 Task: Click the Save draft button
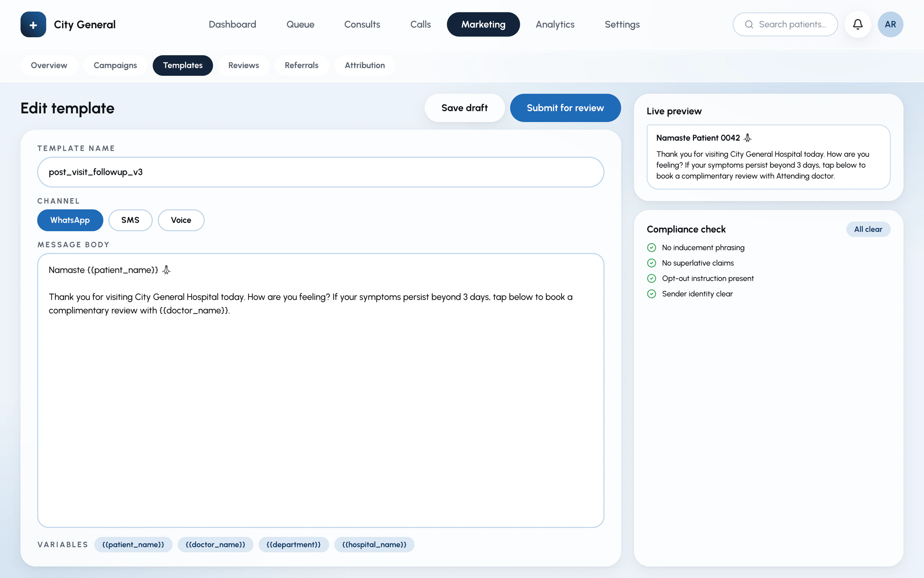tap(464, 108)
